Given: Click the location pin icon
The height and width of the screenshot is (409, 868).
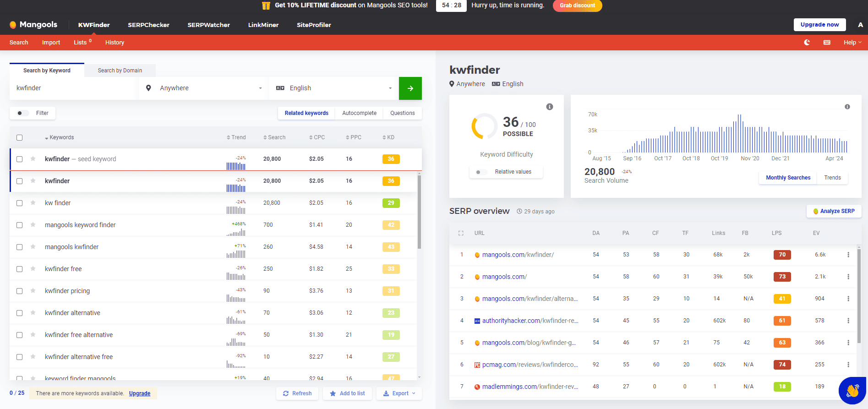Looking at the screenshot, I should tap(148, 88).
